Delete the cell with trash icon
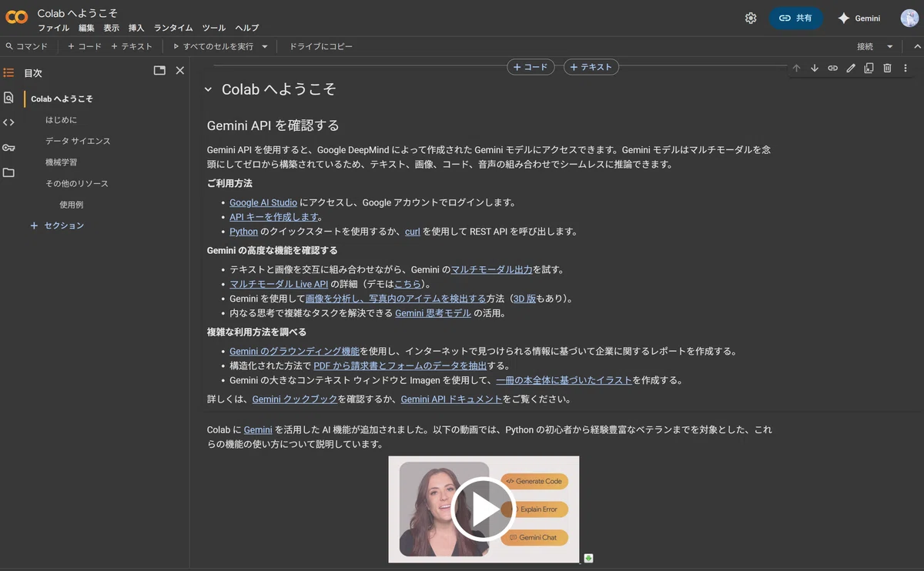The width and height of the screenshot is (924, 571). pyautogui.click(x=887, y=68)
